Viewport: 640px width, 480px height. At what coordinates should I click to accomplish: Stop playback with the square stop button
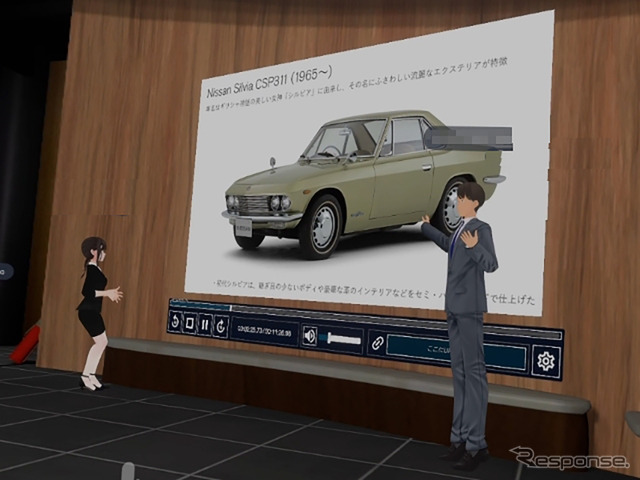pyautogui.click(x=190, y=324)
